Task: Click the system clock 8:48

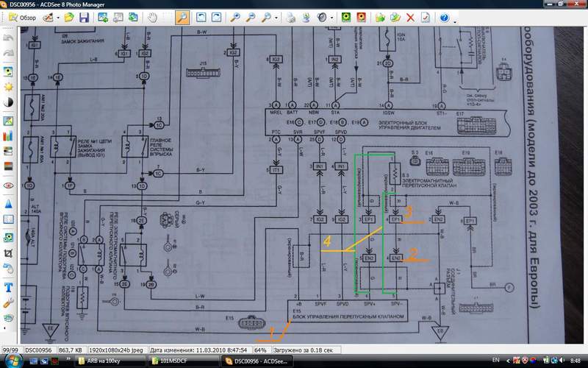Action: click(x=576, y=361)
